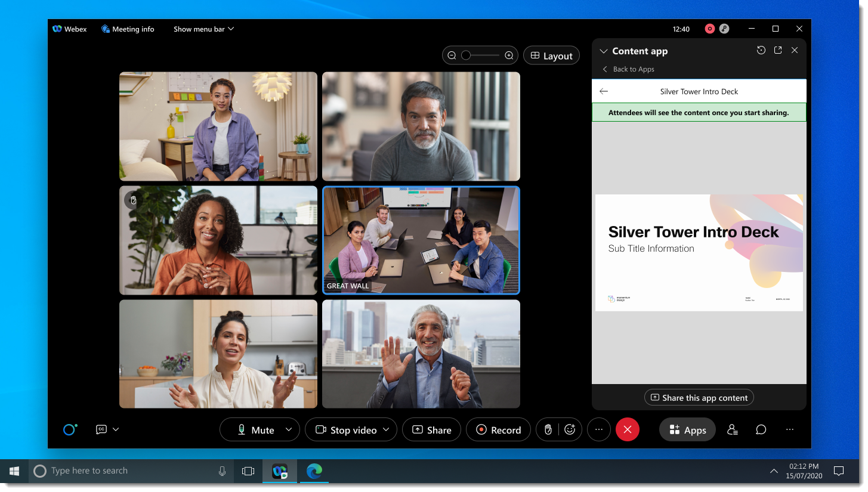Raise hand using the hand icon
Screen dimensions: 868x492
pos(548,429)
